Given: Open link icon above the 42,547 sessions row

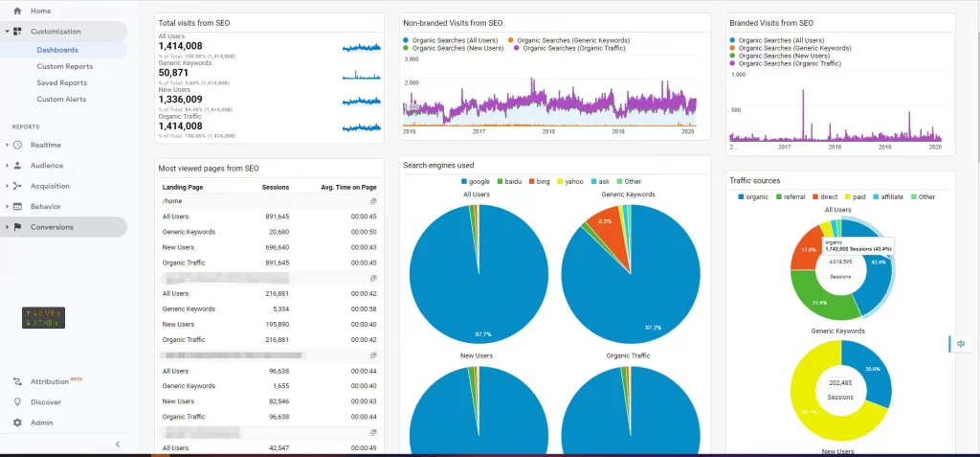Looking at the screenshot, I should click(x=373, y=432).
